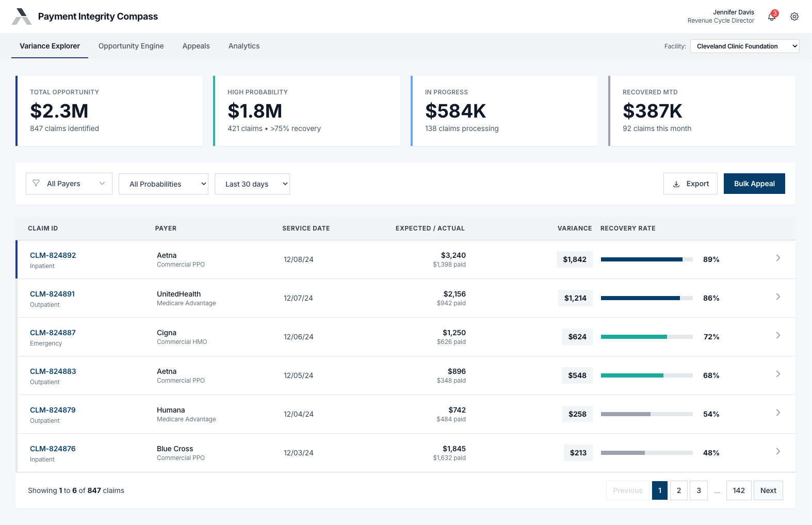This screenshot has width=812, height=525.
Task: Open row arrow for CLM-824883
Action: 778,374
